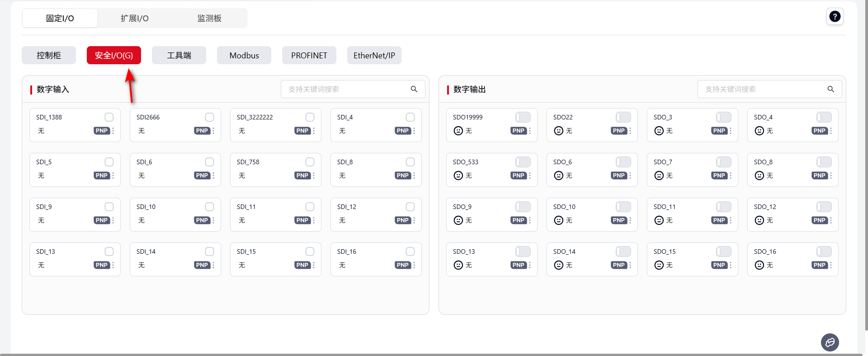The image size is (868, 356).
Task: Click the face icon on SDO19999
Action: [x=458, y=131]
